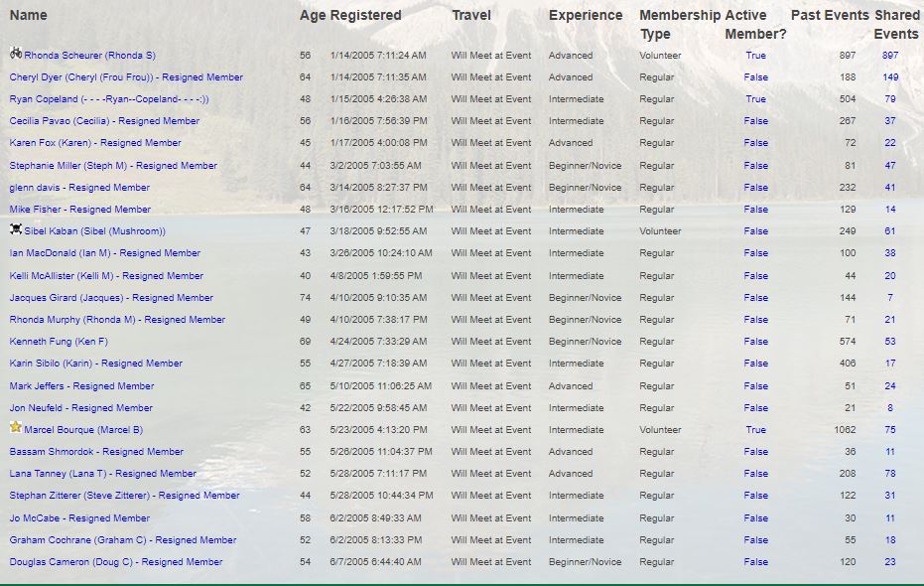Click the Active Member? column header
The width and height of the screenshot is (924, 586).
[755, 25]
